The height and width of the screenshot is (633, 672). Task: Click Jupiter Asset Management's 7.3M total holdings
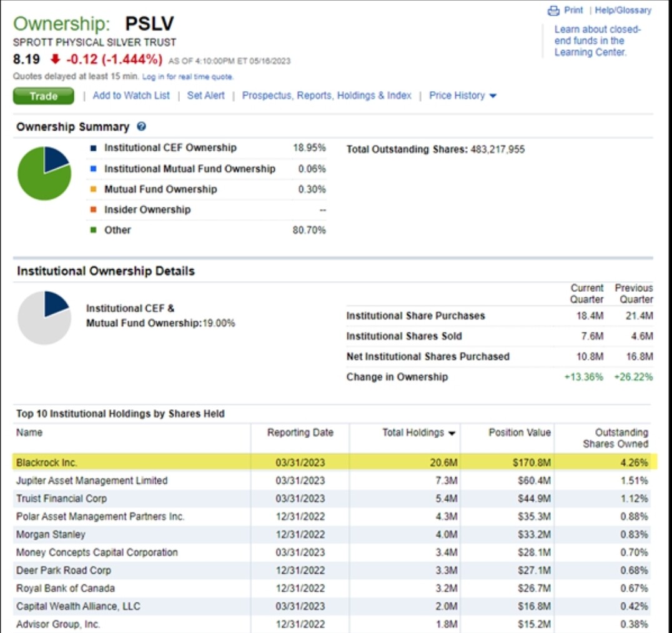point(447,481)
